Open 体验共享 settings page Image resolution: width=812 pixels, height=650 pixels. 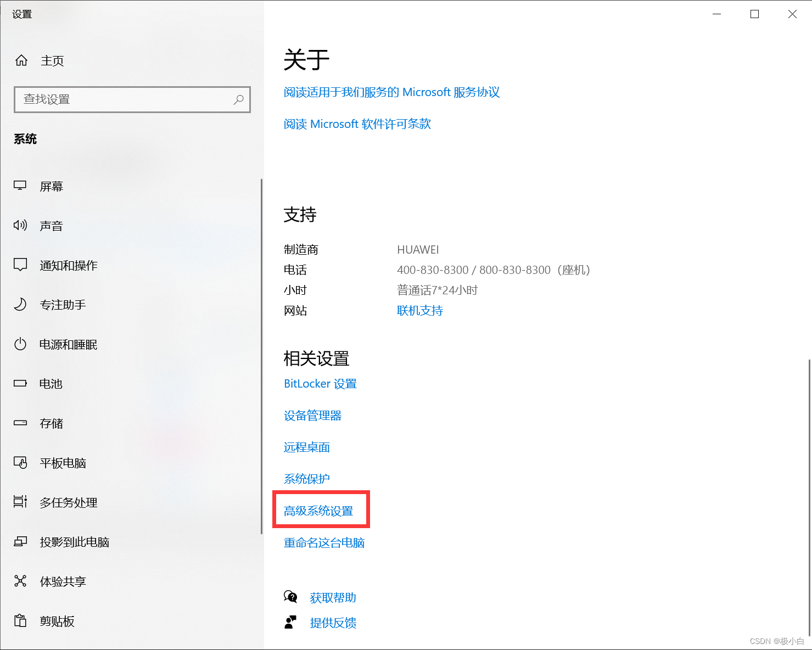63,582
